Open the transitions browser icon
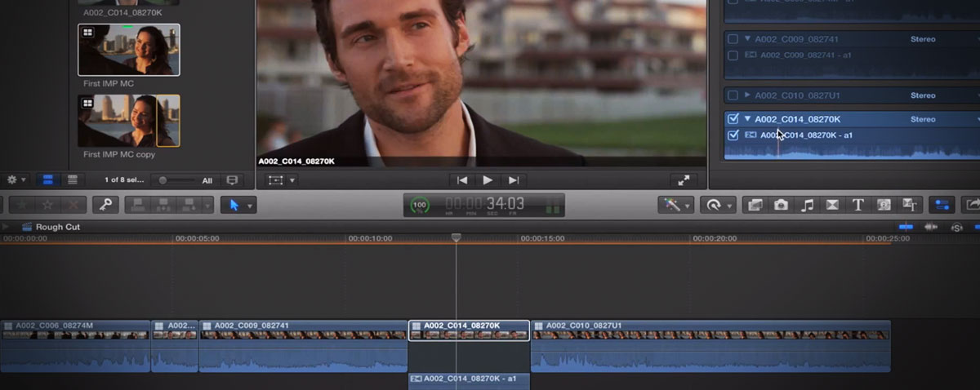This screenshot has width=980, height=390. tap(832, 205)
